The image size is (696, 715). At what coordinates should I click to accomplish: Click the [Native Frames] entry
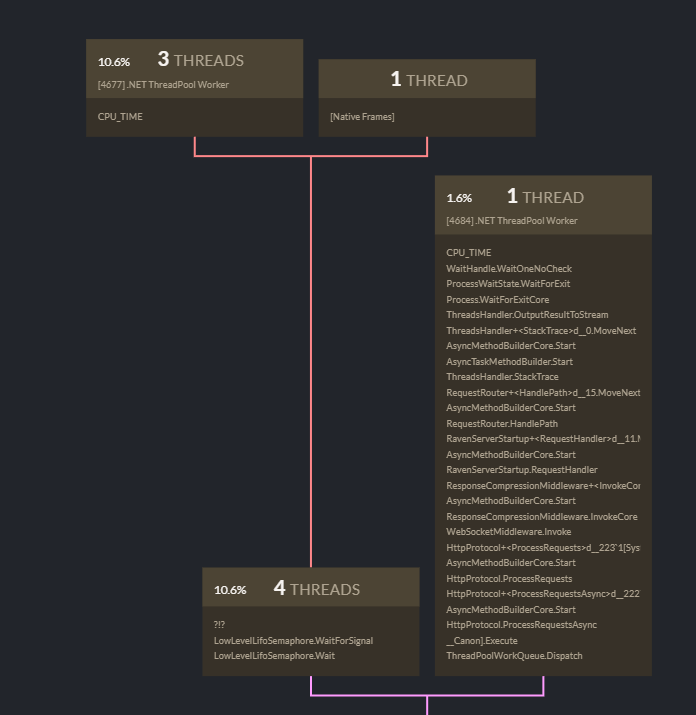(x=362, y=117)
